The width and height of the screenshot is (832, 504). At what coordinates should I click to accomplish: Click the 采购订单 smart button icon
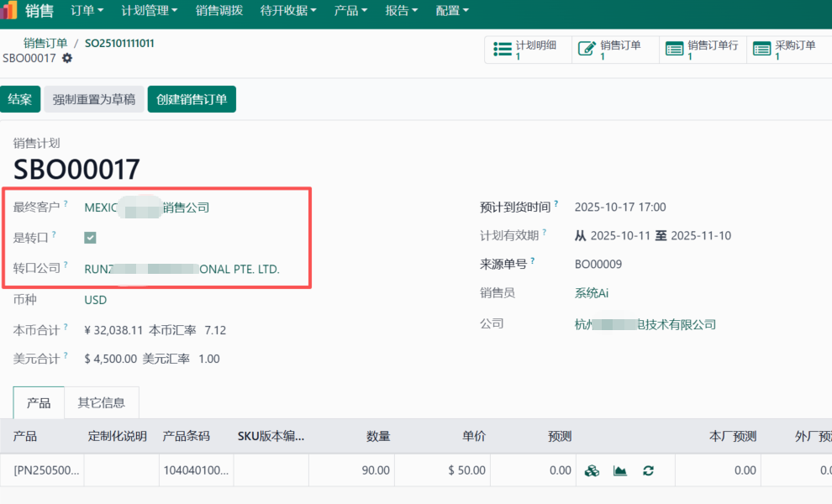pyautogui.click(x=761, y=49)
